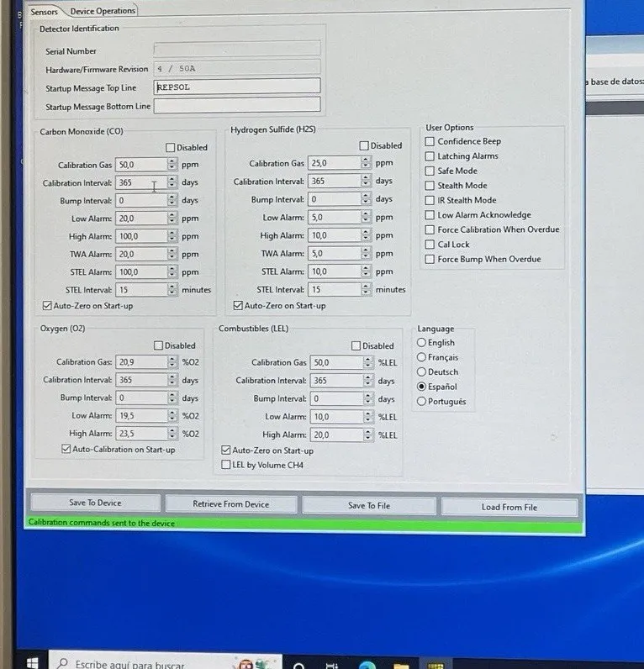Select Deutsch language
Image resolution: width=644 pixels, height=669 pixels.
point(422,371)
